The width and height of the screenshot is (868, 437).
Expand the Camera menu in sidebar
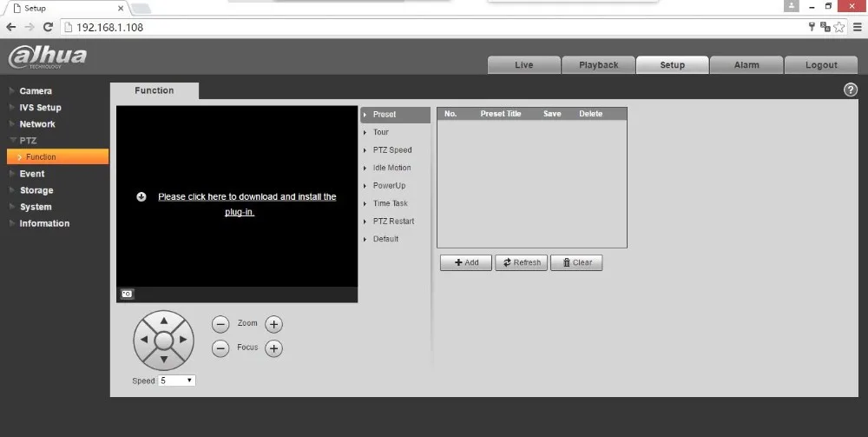pos(36,91)
